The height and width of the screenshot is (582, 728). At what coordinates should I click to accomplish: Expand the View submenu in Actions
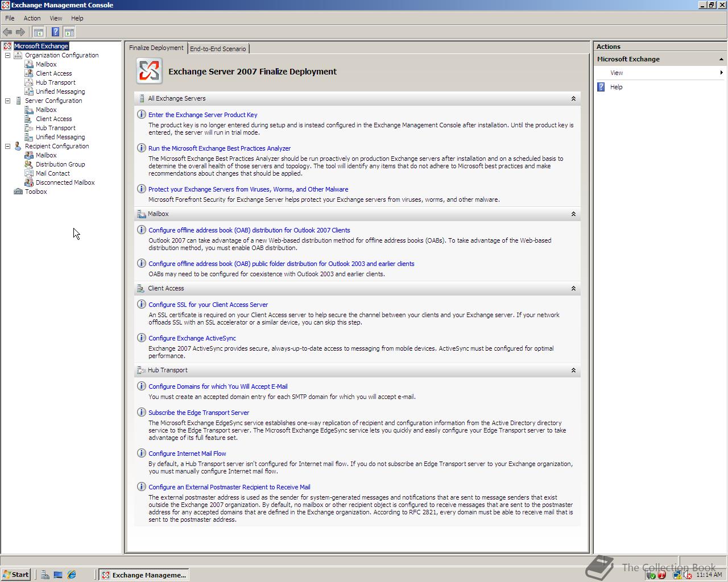(x=660, y=73)
